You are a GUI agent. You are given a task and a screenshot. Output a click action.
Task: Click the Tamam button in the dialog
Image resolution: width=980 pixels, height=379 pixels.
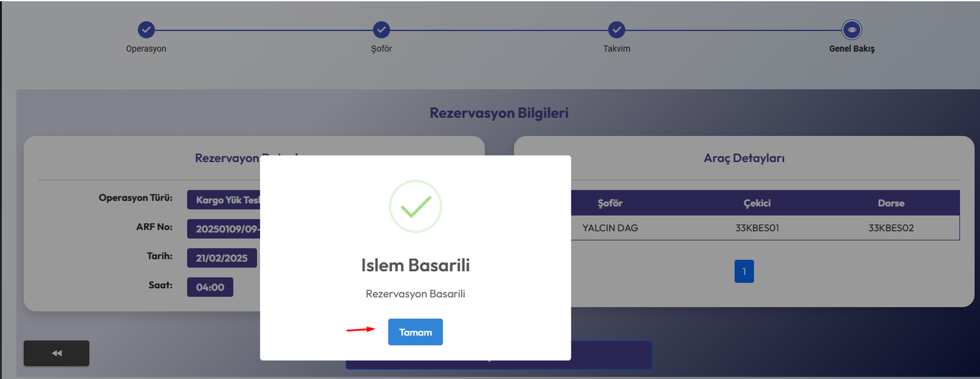pos(415,332)
